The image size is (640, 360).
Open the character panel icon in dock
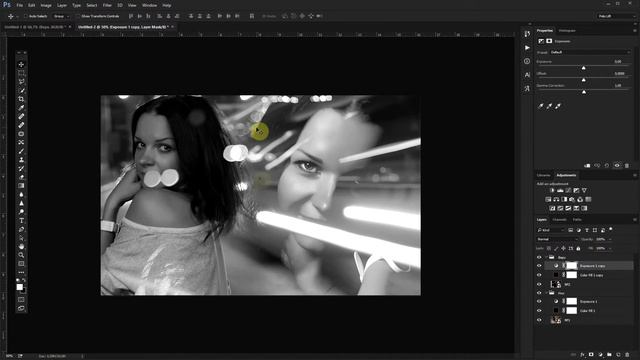(527, 75)
